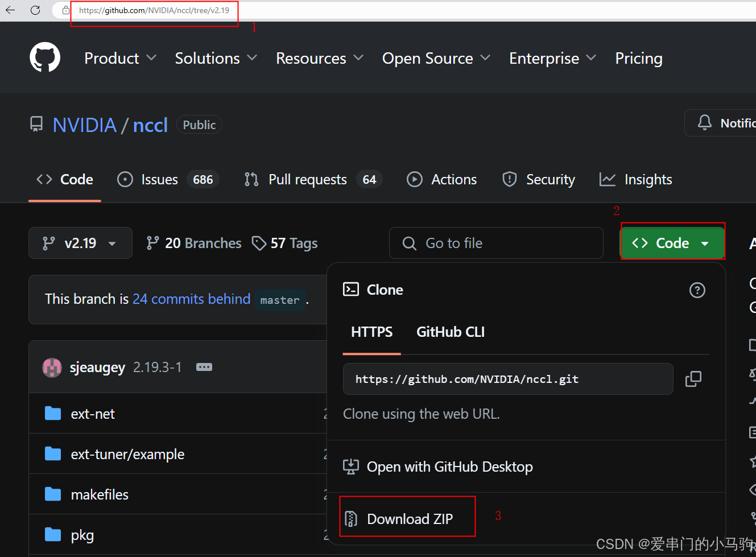Click the Clone terminal icon
Screen dimensions: 756x557
tap(351, 290)
